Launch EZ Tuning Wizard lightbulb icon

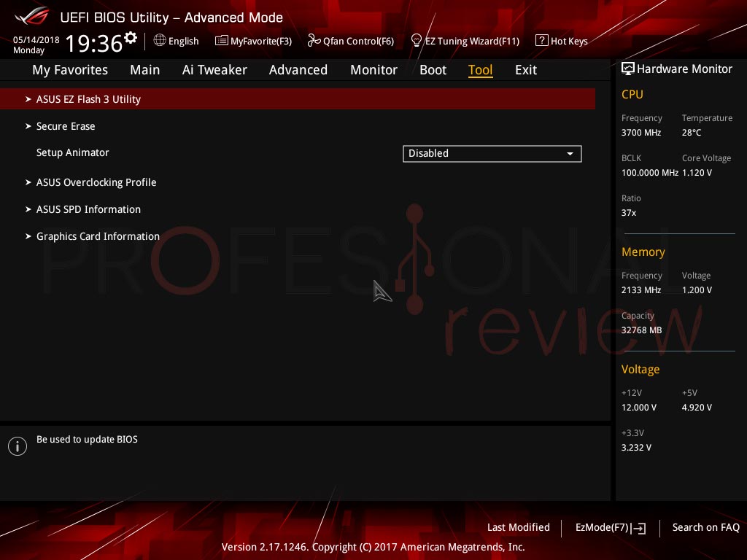(x=416, y=40)
